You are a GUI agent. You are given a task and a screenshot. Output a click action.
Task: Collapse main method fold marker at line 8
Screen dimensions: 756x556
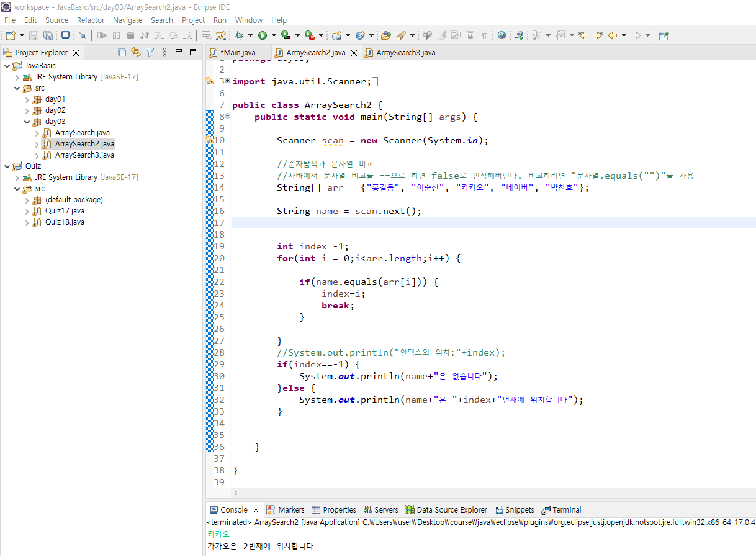[227, 116]
